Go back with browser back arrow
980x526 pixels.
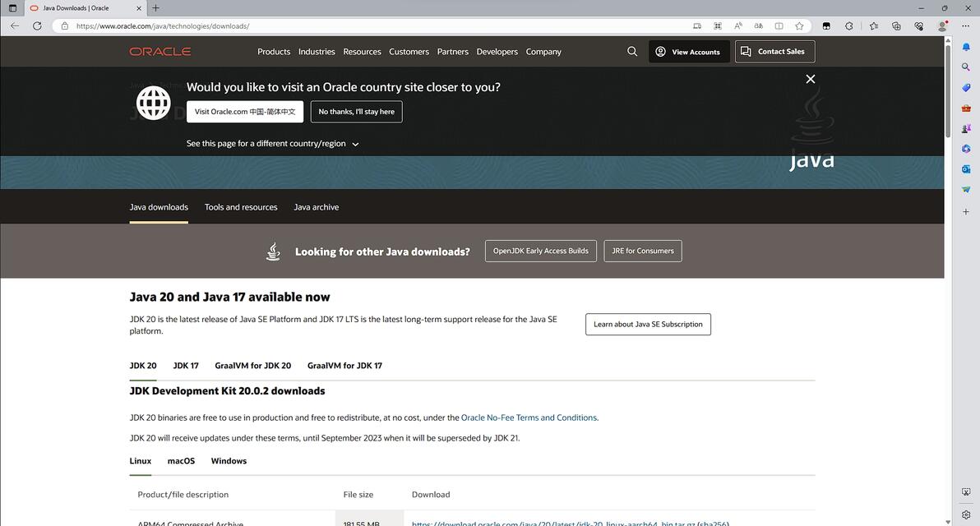(15, 25)
